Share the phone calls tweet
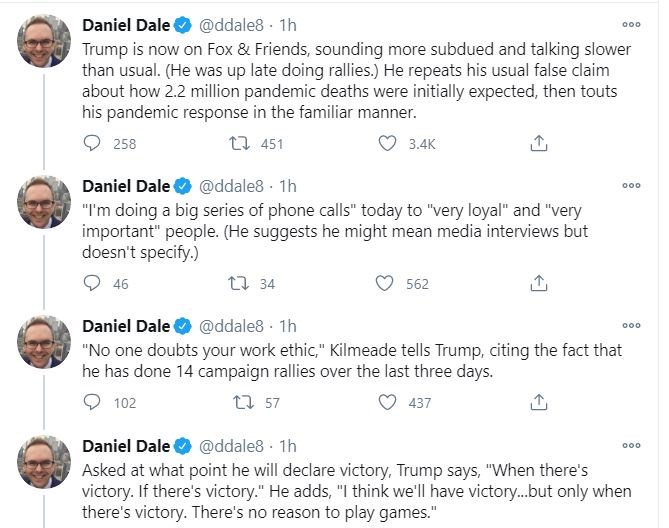Image resolution: width=669 pixels, height=528 pixels. click(x=539, y=284)
